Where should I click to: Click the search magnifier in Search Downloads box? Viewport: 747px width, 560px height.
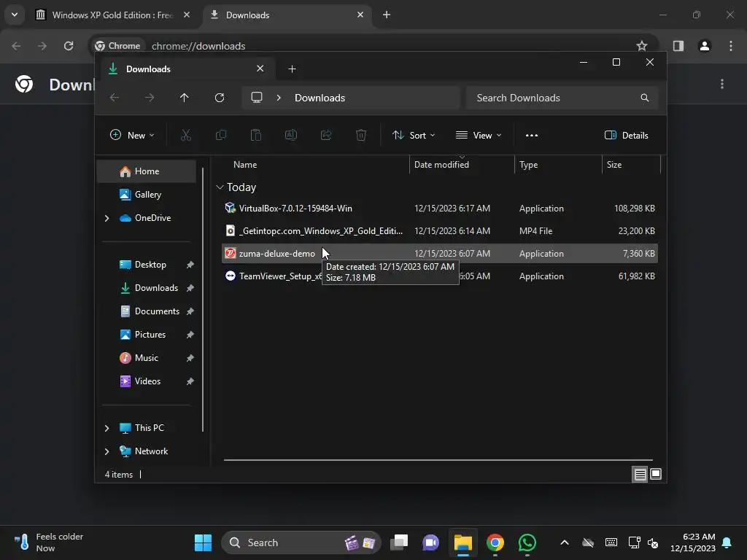coord(645,98)
